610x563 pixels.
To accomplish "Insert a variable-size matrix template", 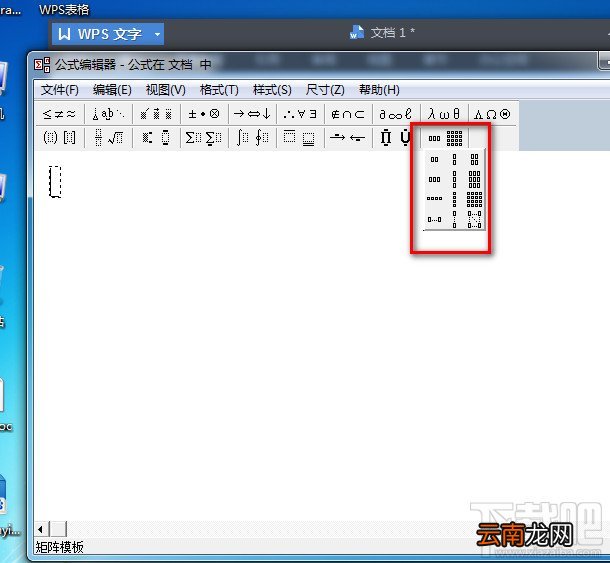I will (x=474, y=219).
